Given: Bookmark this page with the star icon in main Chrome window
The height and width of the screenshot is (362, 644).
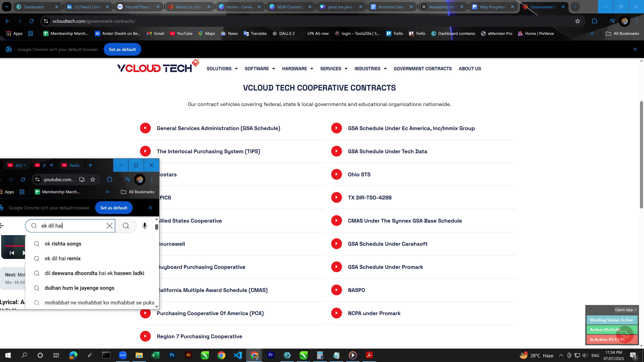Looking at the screenshot, I should click(577, 21).
